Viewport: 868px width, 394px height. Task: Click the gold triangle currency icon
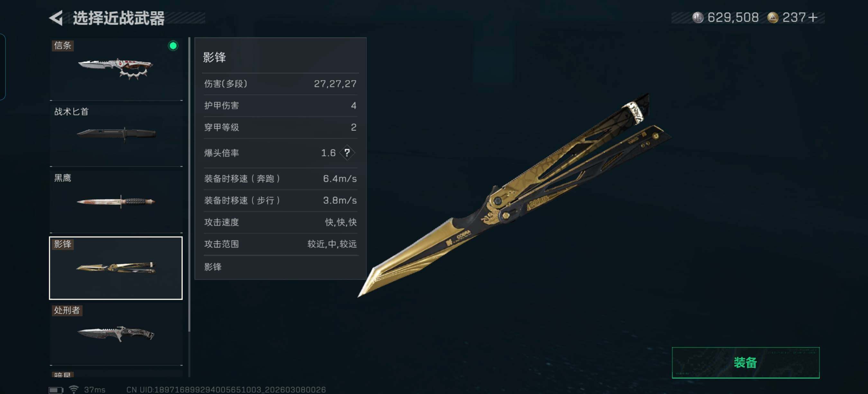(773, 17)
